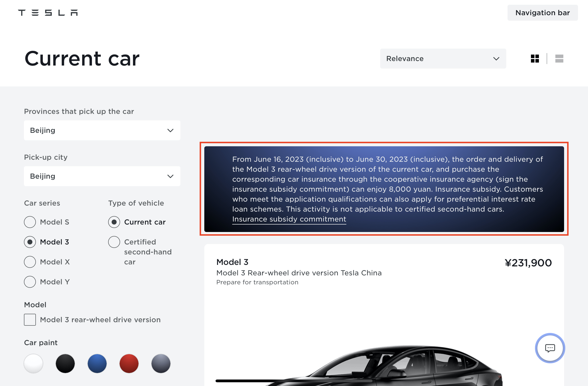
Task: Click the ¥231,900 price
Action: tap(528, 263)
